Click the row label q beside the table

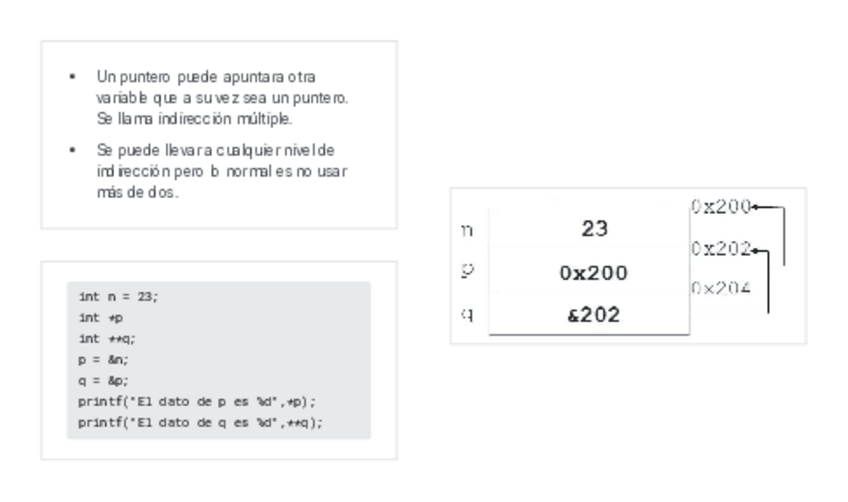467,314
